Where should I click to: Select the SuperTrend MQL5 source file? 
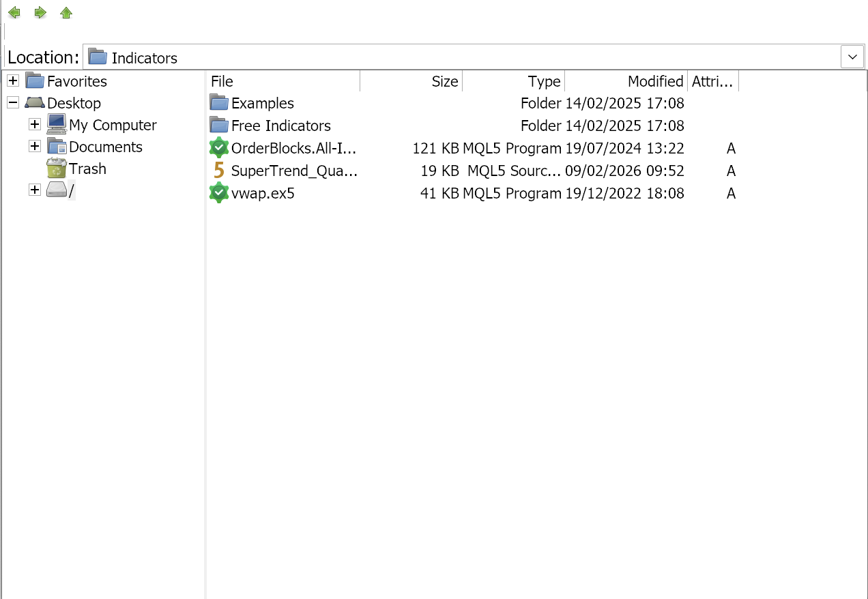[293, 171]
